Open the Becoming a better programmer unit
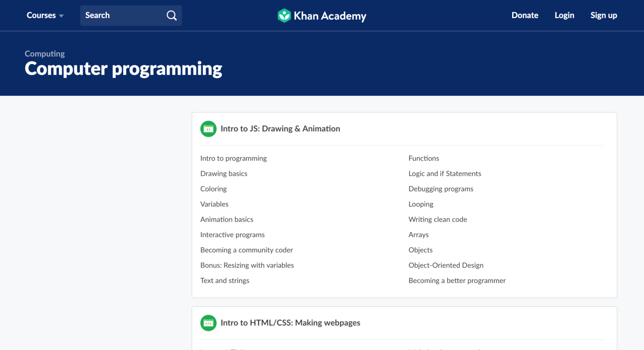 (457, 281)
